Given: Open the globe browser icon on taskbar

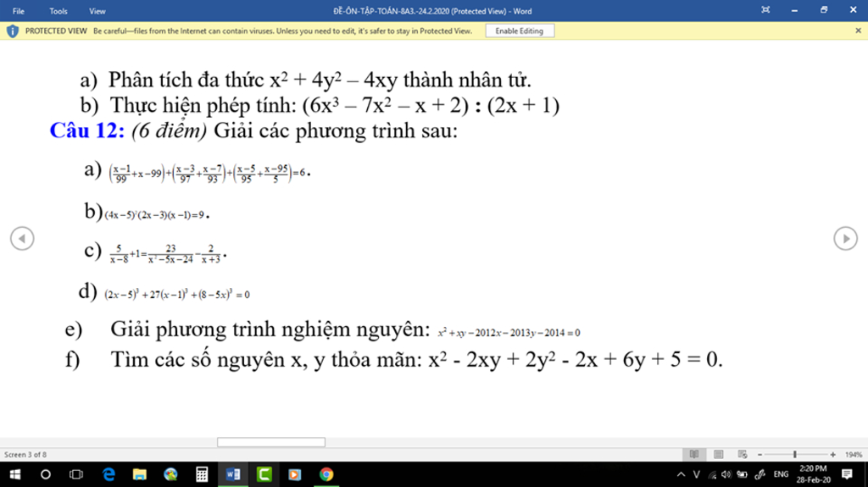Looking at the screenshot, I should coord(170,474).
